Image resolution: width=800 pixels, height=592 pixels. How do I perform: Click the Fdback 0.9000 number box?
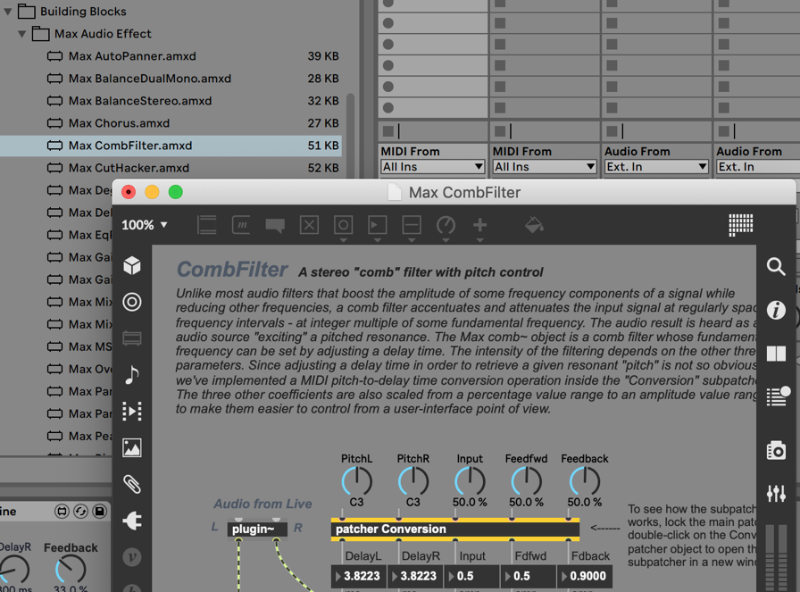(585, 576)
